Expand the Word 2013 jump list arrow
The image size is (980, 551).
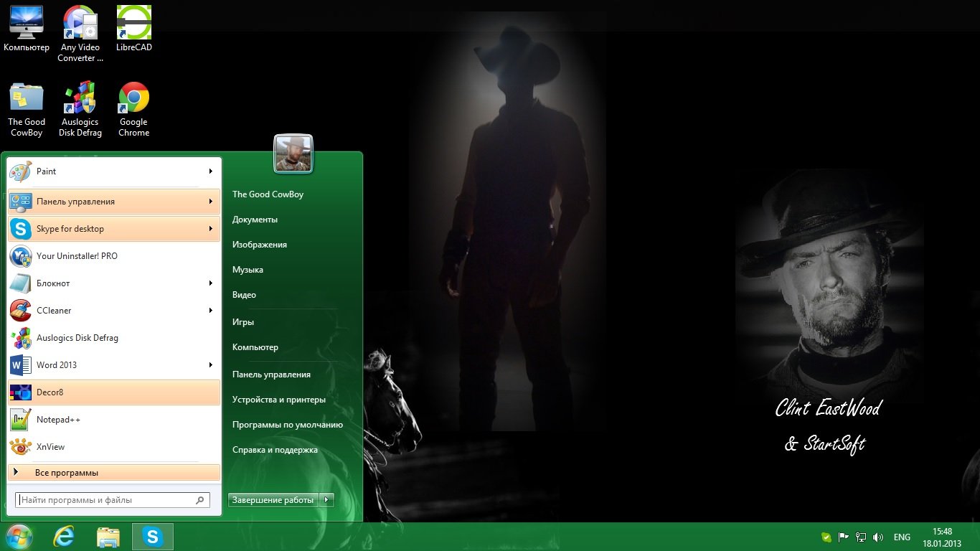pos(211,365)
